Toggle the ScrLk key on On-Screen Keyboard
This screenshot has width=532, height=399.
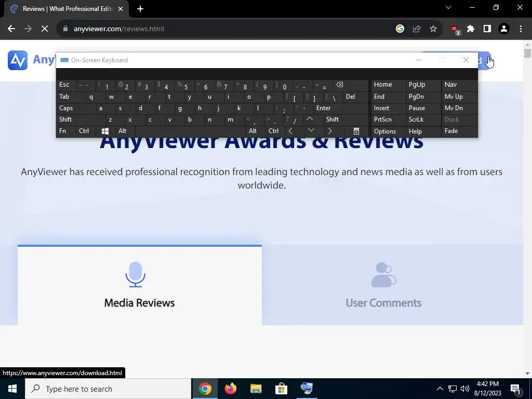[x=423, y=119]
